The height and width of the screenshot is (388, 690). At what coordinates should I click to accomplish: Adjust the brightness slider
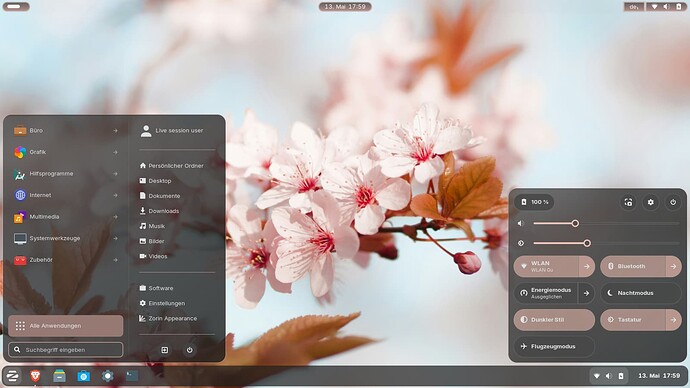click(606, 243)
